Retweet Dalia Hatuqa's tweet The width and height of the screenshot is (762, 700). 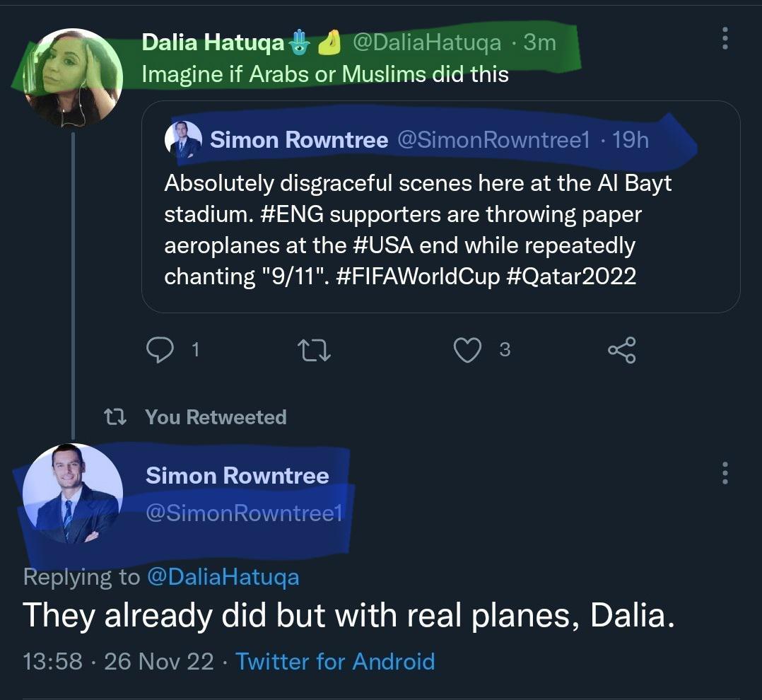click(x=312, y=349)
